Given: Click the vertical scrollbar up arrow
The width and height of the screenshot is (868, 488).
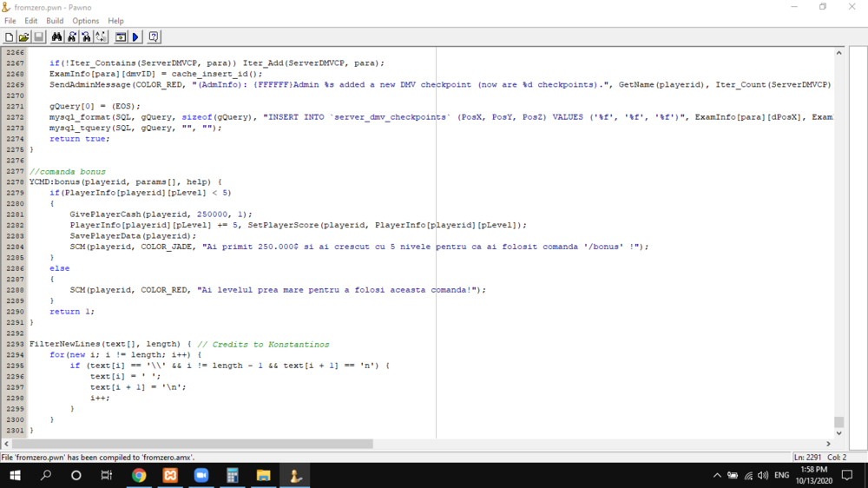Looking at the screenshot, I should [x=839, y=53].
